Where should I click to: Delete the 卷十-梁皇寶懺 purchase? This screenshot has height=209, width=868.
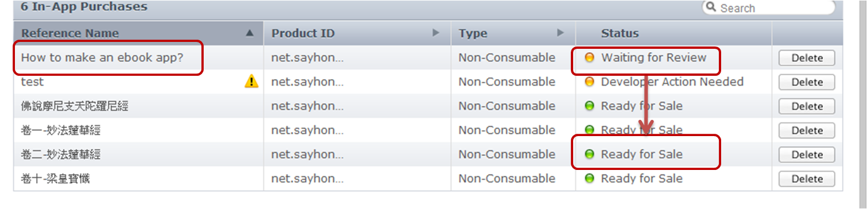(807, 179)
